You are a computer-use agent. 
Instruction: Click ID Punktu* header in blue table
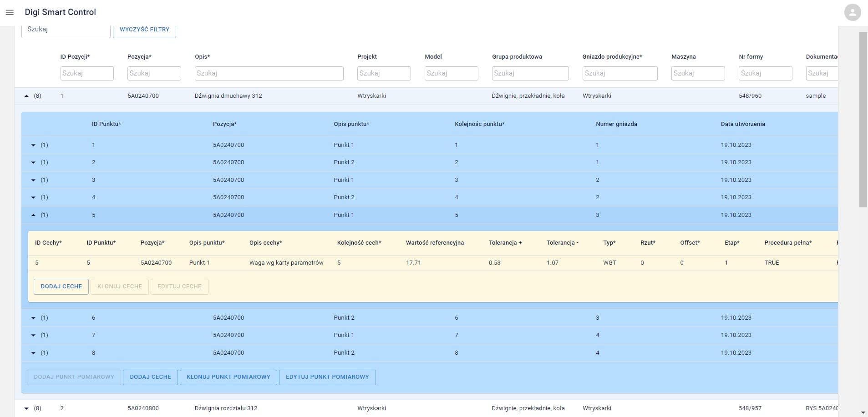[x=107, y=124]
